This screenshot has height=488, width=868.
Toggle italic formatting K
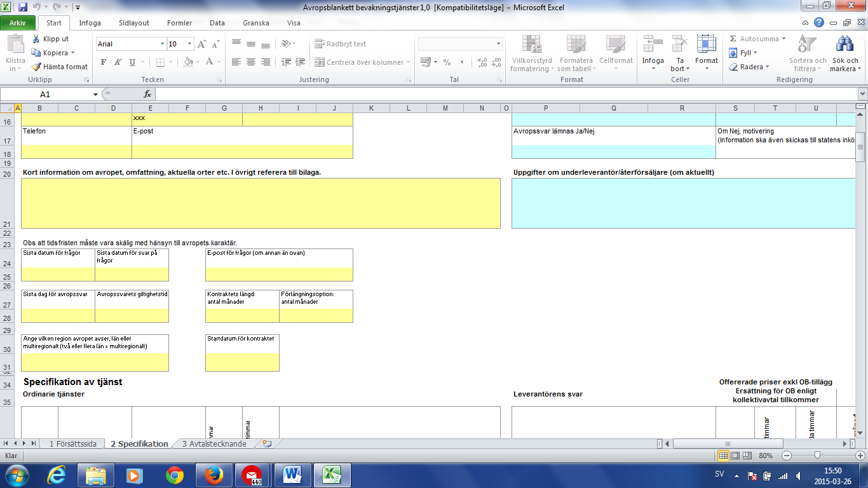click(x=118, y=62)
